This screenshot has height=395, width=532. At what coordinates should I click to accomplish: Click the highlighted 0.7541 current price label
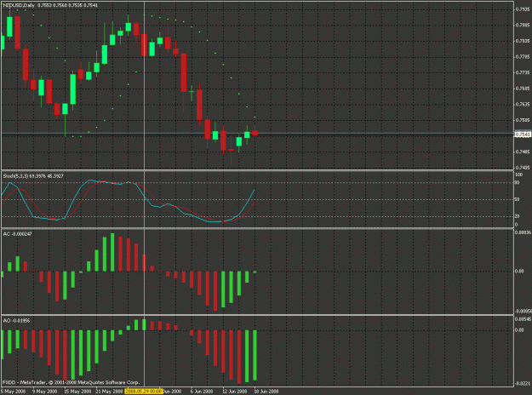point(523,135)
